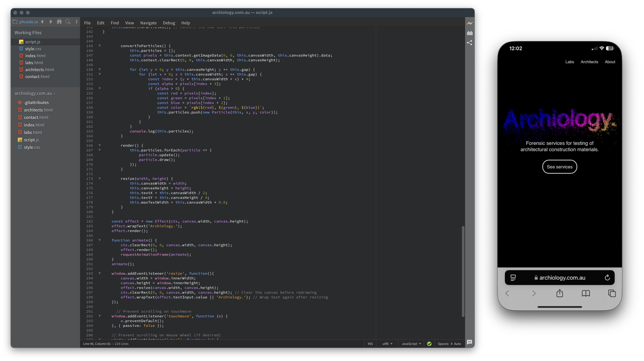Open .gitattributes in project tree

pyautogui.click(x=36, y=102)
